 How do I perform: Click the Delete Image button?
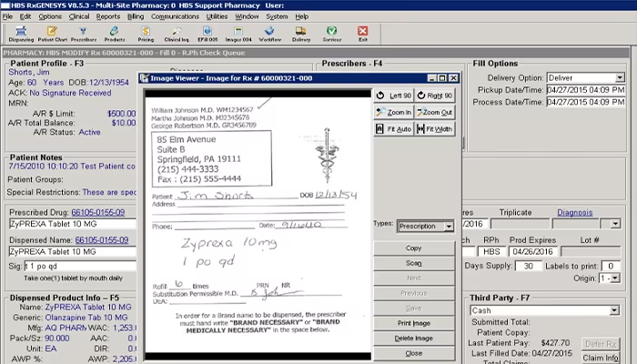pyautogui.click(x=413, y=339)
